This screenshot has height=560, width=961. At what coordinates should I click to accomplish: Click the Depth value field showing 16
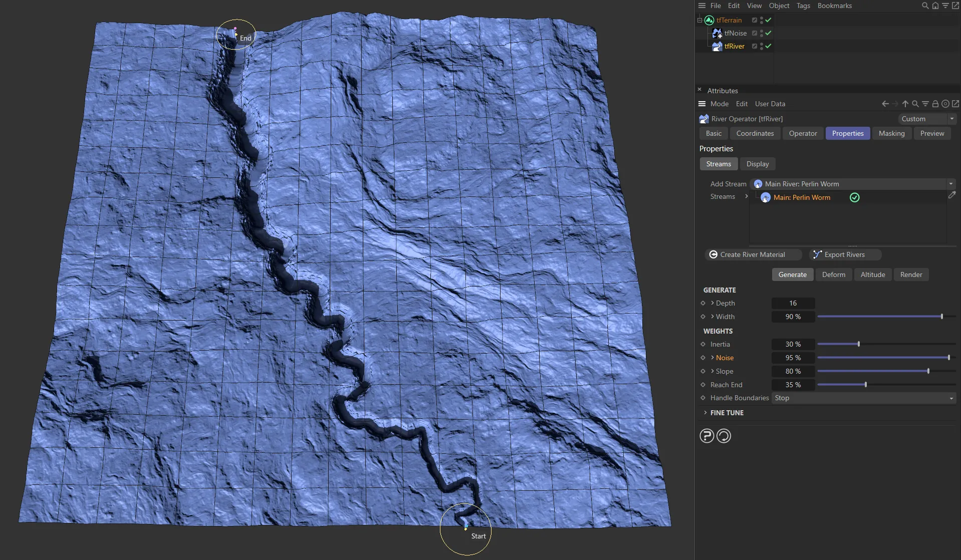(x=793, y=303)
